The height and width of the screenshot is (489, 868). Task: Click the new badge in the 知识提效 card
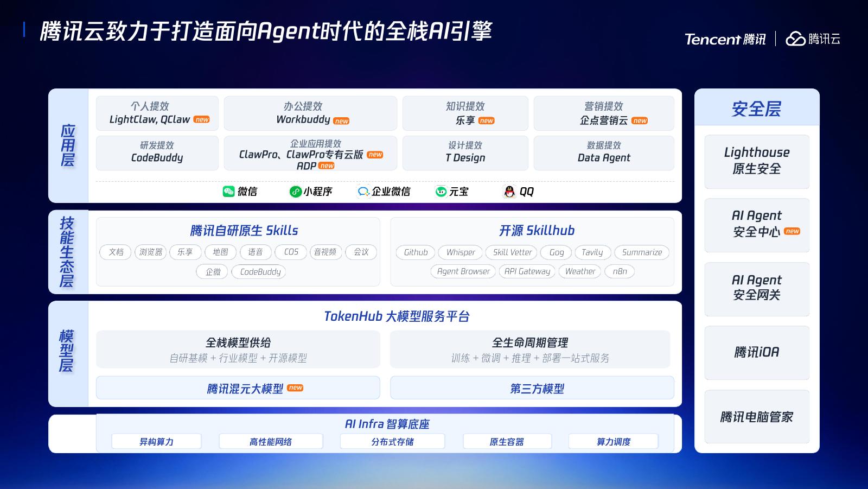tap(487, 120)
